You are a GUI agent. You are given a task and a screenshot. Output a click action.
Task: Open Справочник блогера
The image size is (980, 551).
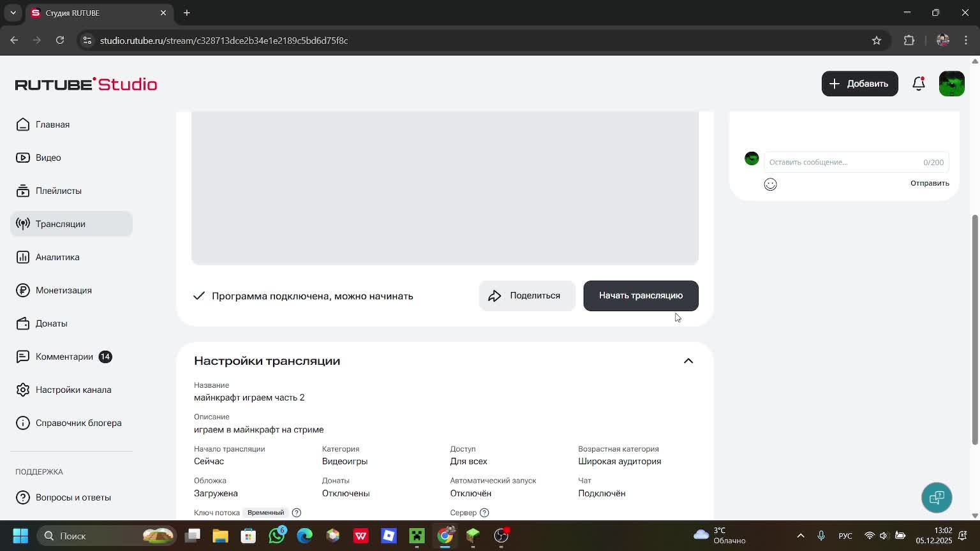[71, 423]
